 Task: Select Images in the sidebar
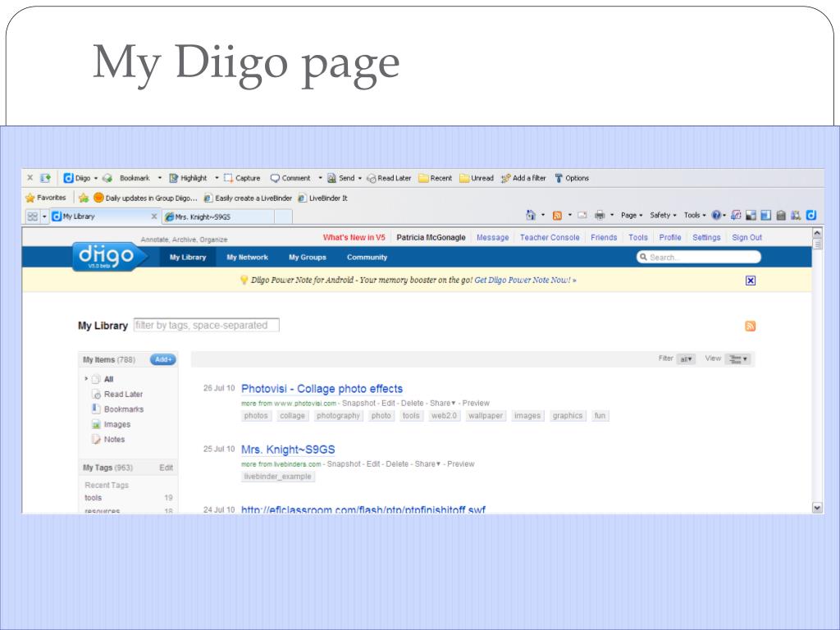click(117, 424)
